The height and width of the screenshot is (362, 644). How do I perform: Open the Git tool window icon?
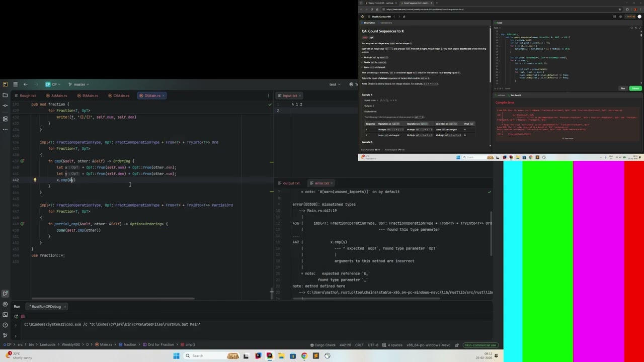pos(5,335)
